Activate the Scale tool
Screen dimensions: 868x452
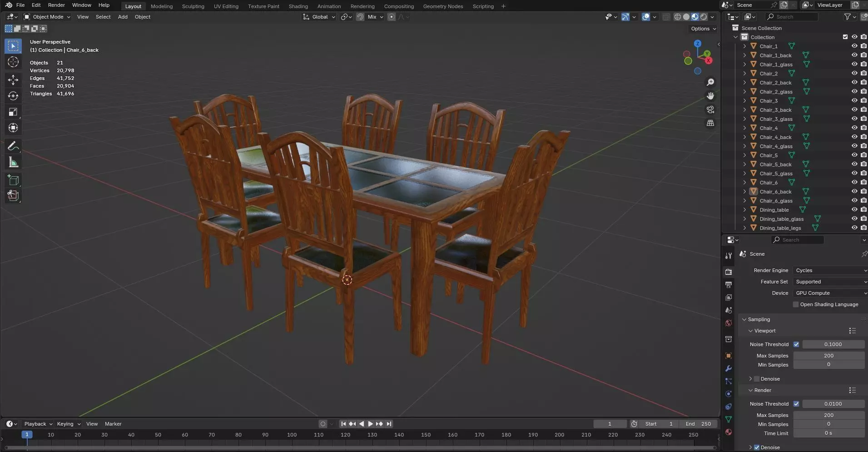tap(13, 112)
